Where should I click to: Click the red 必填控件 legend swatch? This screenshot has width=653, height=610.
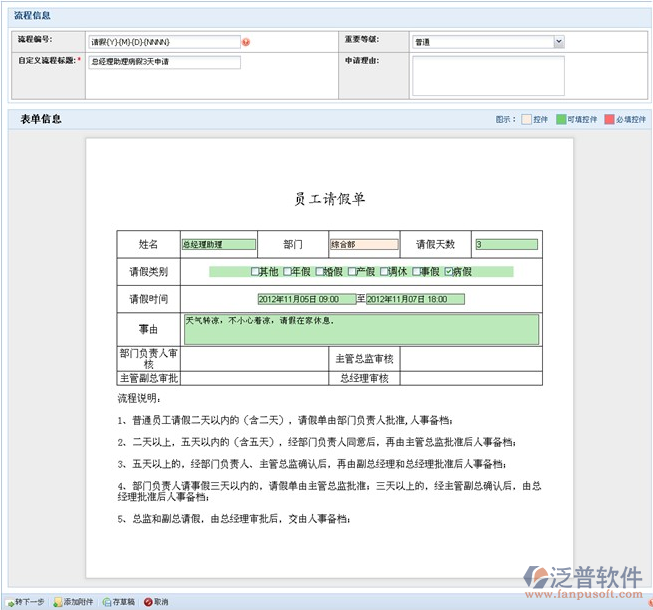[x=609, y=119]
